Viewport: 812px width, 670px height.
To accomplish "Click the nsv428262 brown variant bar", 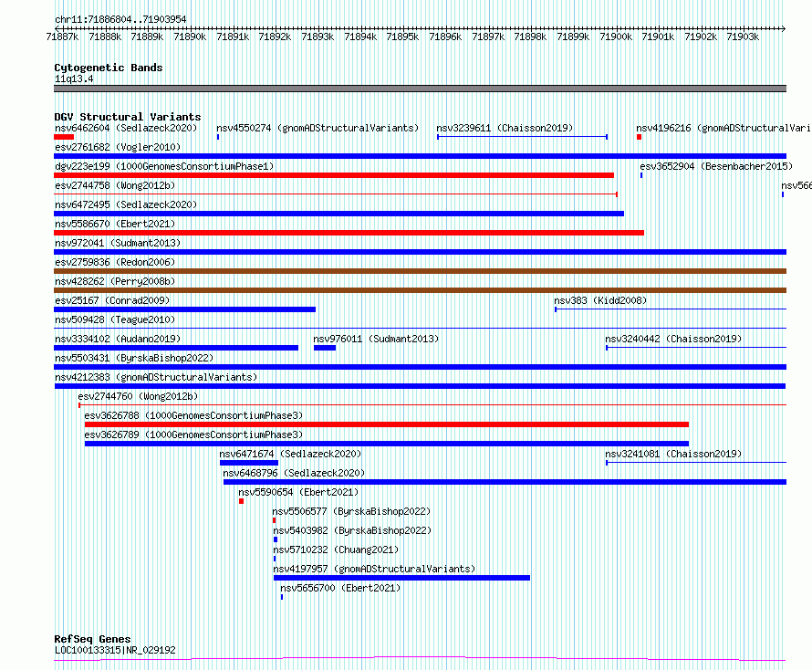I will tap(420, 290).
